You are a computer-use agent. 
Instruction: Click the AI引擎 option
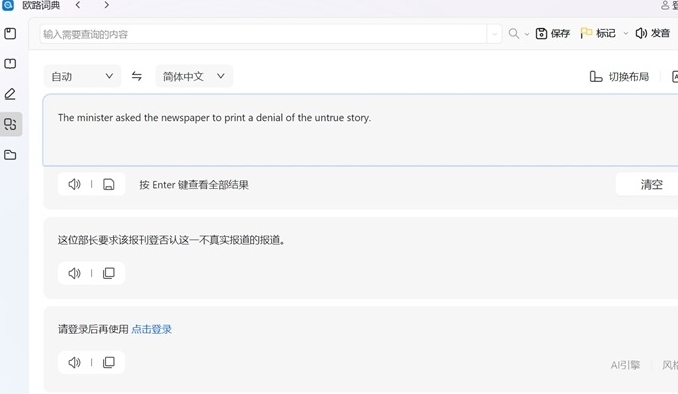[625, 365]
